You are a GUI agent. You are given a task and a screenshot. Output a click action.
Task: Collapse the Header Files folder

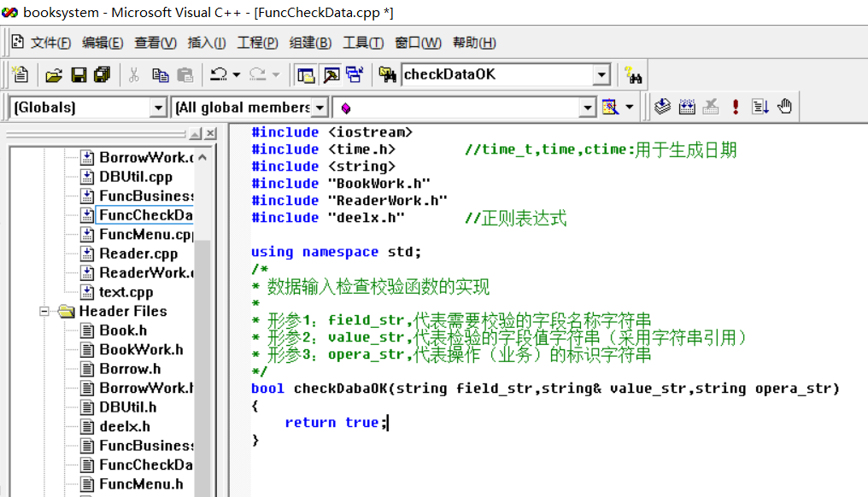(x=44, y=312)
